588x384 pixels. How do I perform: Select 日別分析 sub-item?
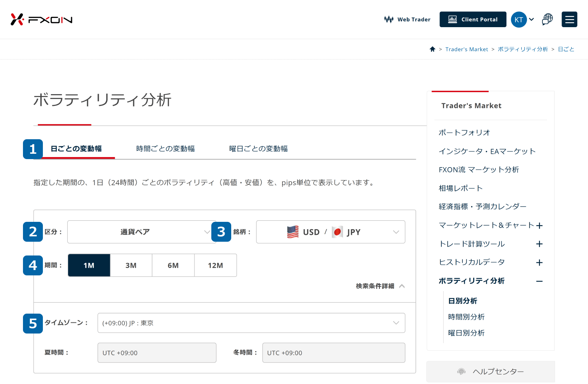tap(462, 301)
